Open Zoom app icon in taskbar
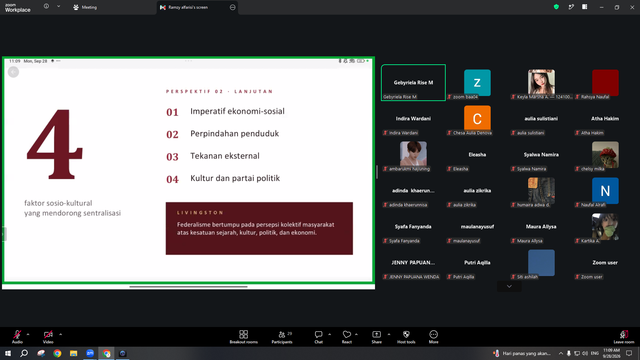 click(90, 353)
